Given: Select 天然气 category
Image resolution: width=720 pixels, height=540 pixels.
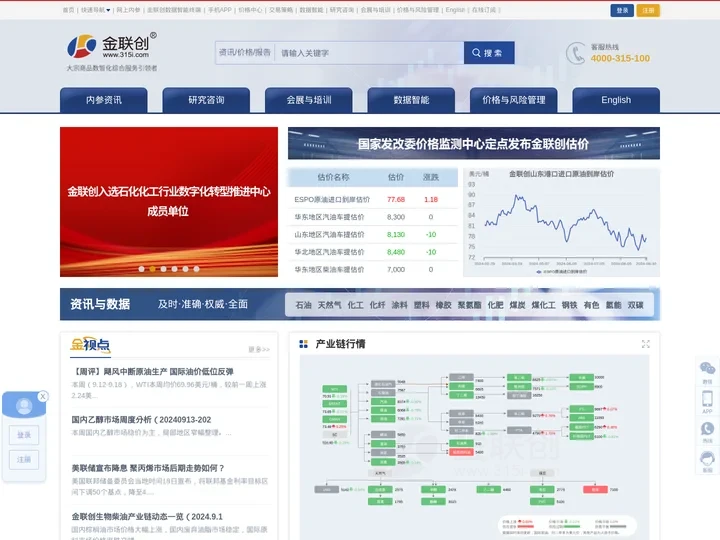Looking at the screenshot, I should (x=329, y=305).
